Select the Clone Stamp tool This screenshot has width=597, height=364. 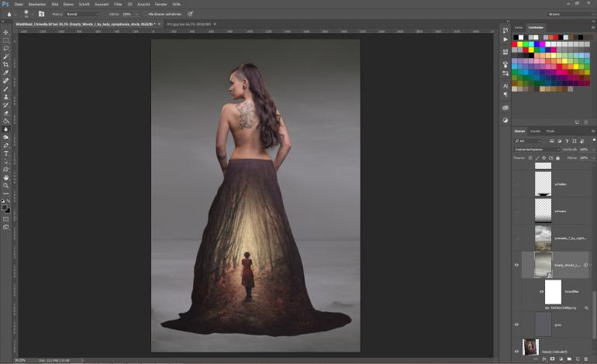click(x=5, y=97)
